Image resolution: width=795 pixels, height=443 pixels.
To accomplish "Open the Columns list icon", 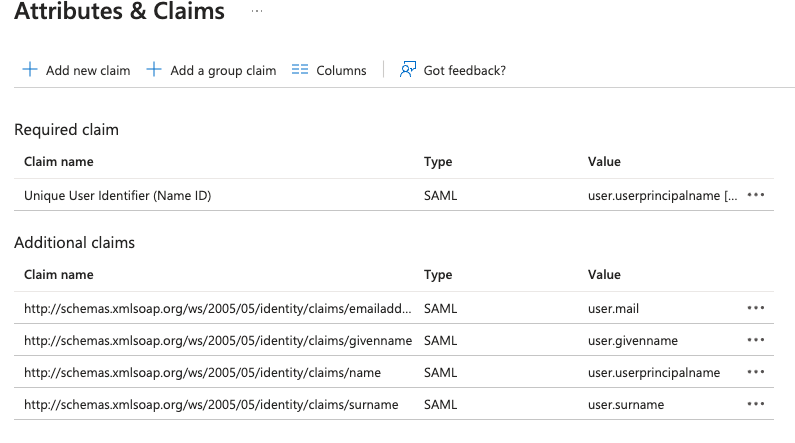I will point(300,69).
